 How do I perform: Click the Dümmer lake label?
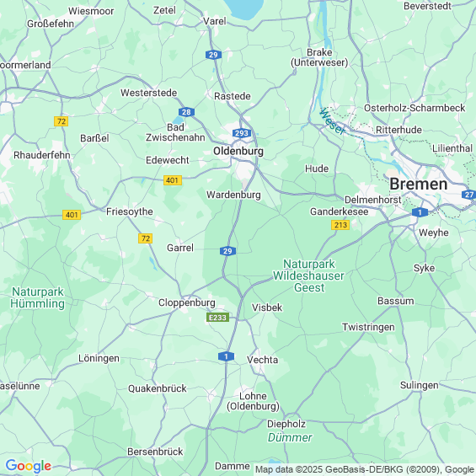point(290,437)
